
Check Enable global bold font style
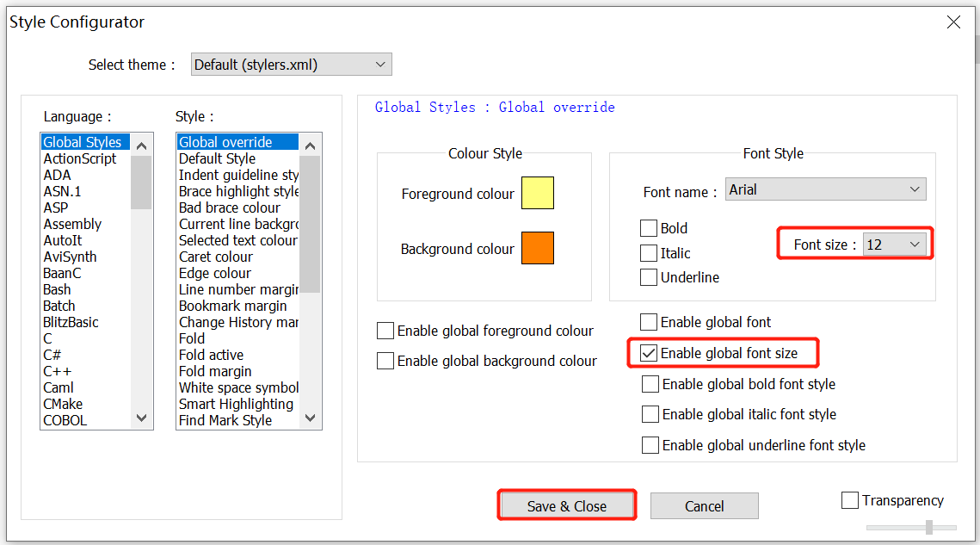[650, 384]
